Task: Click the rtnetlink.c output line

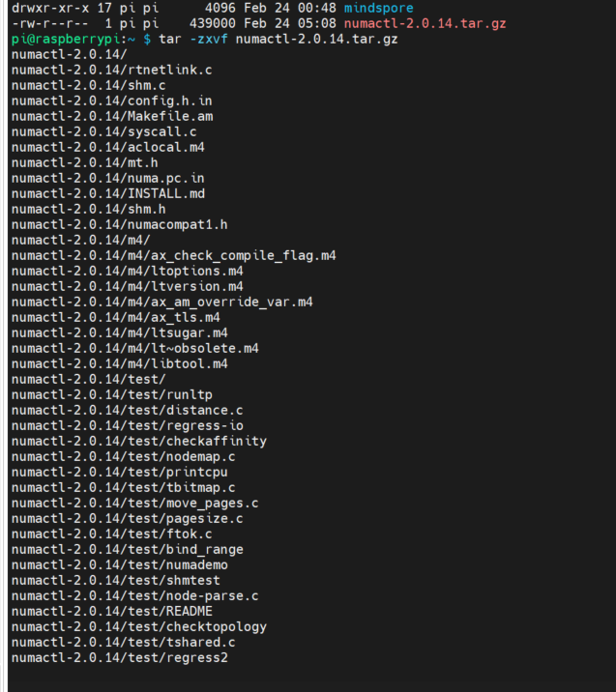Action: [x=111, y=70]
